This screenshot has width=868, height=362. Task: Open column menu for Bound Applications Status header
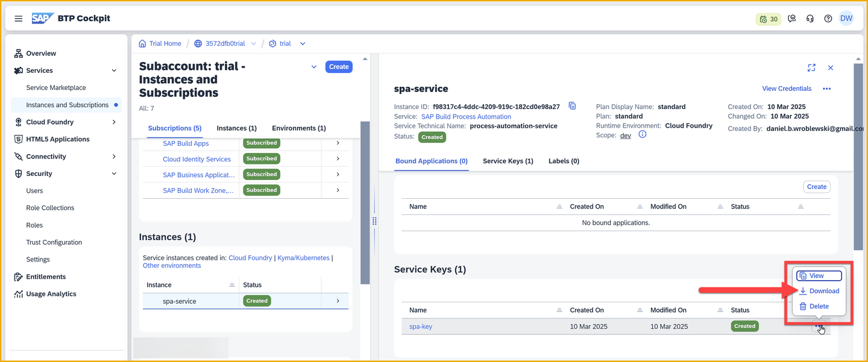tap(800, 207)
